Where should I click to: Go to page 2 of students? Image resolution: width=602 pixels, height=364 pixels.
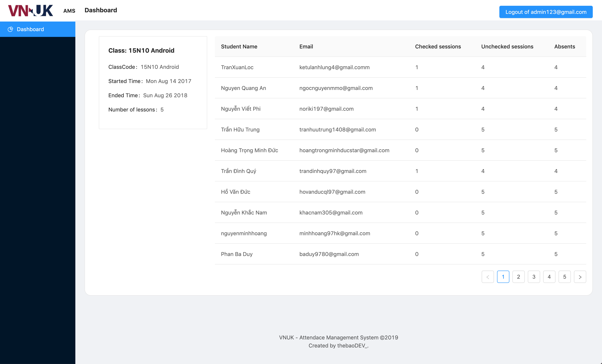pos(518,277)
